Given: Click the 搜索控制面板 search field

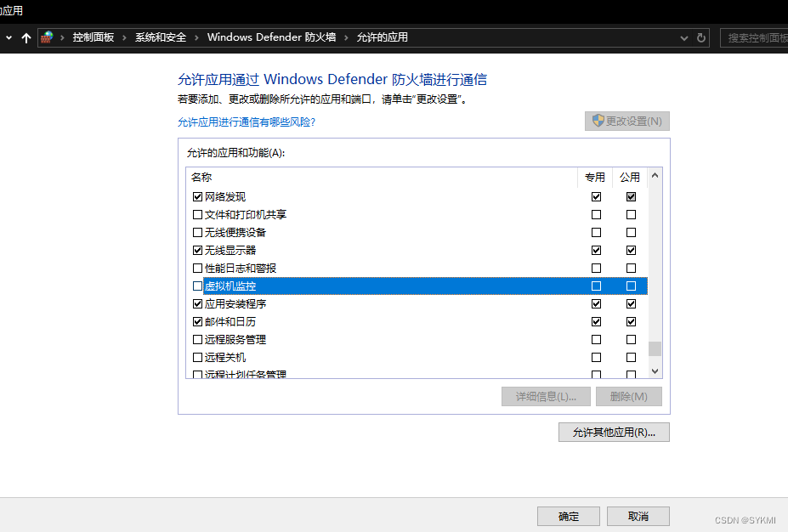Looking at the screenshot, I should coord(754,37).
